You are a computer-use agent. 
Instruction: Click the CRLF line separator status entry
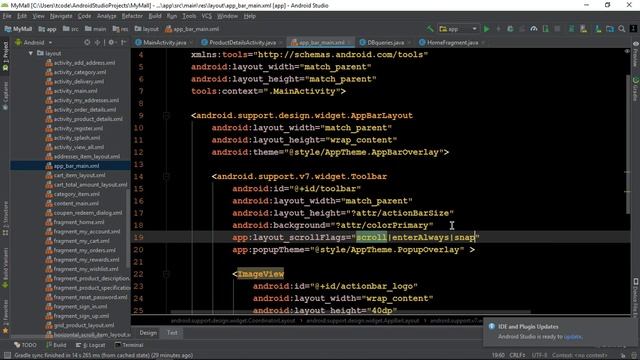coord(516,355)
